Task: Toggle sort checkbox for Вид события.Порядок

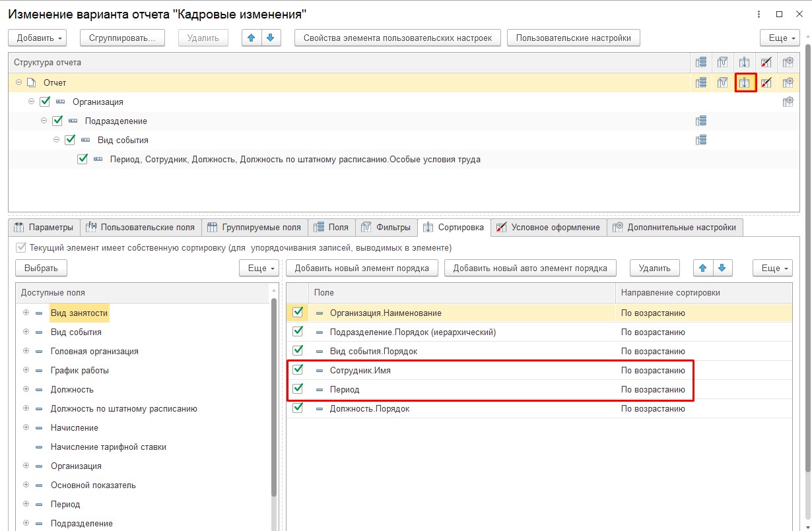Action: click(298, 350)
